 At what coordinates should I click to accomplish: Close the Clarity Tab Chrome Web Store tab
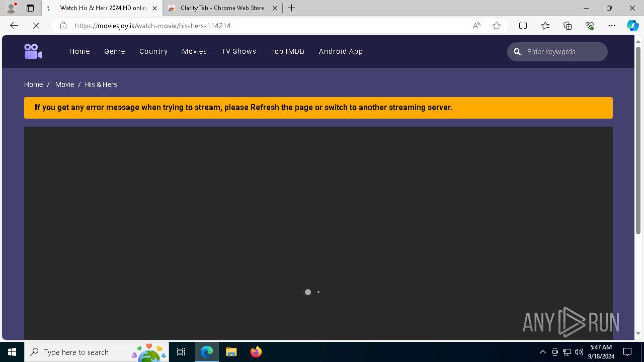[275, 8]
